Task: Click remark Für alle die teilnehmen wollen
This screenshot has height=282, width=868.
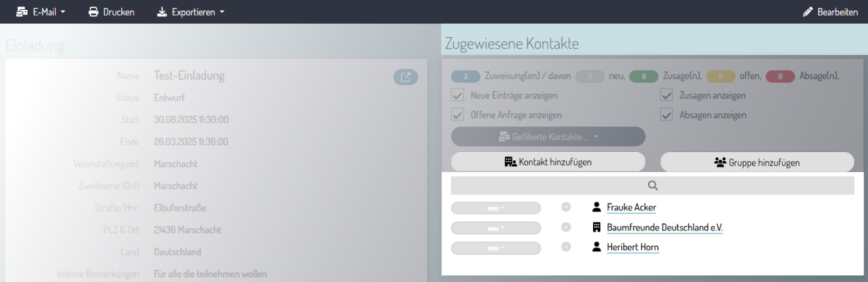Action: pos(210,273)
